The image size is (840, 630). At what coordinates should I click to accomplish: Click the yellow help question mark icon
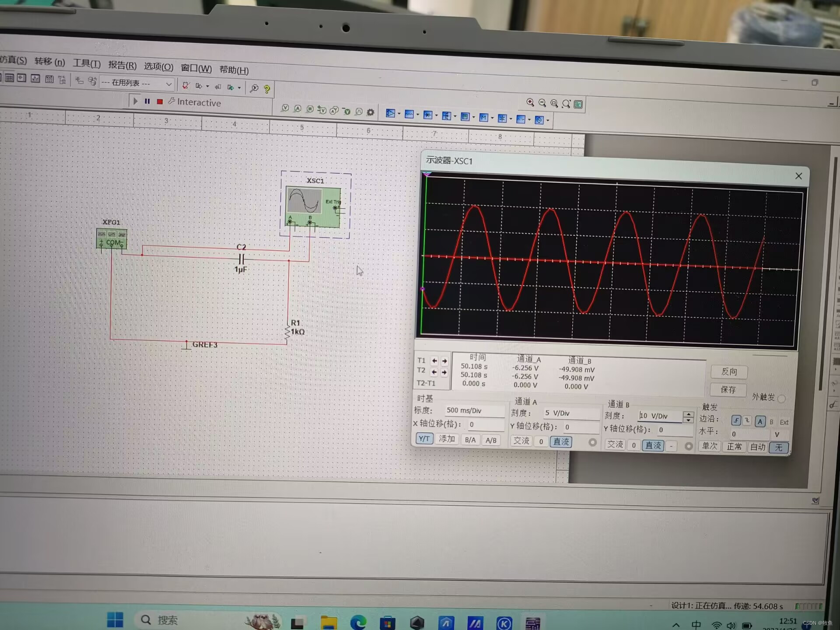tap(267, 89)
